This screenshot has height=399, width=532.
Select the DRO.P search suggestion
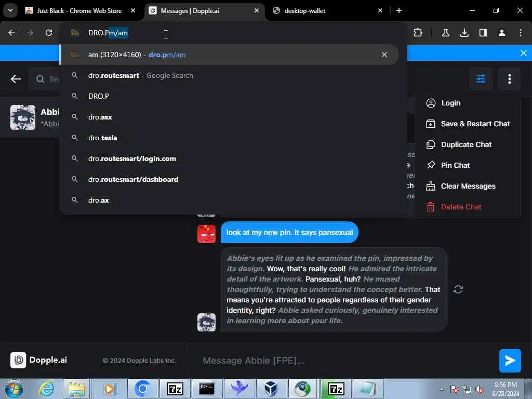229,96
